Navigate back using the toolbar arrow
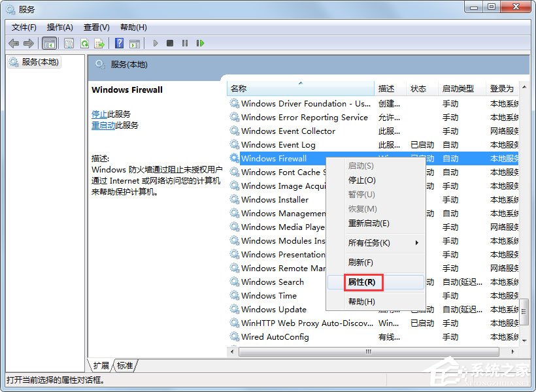 [x=14, y=43]
